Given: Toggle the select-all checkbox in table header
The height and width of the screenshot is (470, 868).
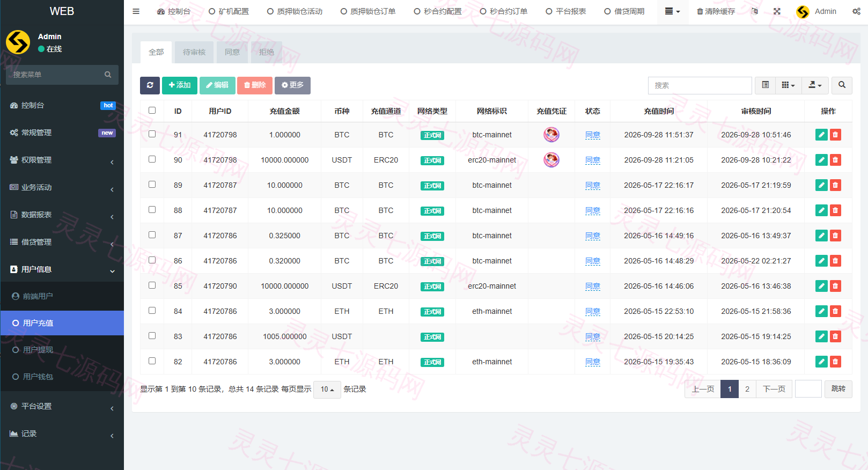Looking at the screenshot, I should (x=152, y=111).
